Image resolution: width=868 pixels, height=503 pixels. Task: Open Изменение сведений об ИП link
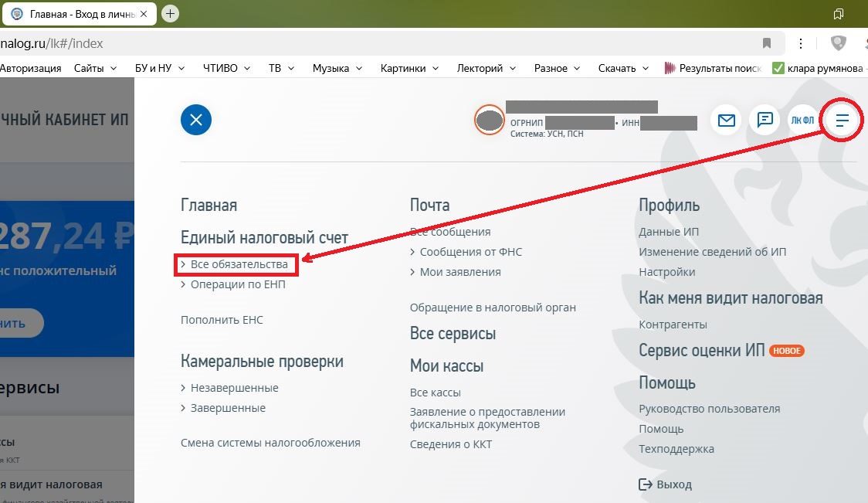click(x=713, y=252)
